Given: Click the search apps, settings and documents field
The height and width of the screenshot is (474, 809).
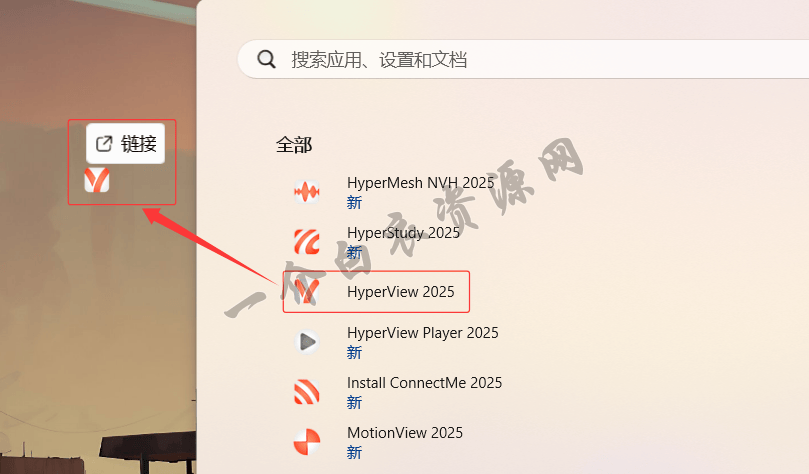Looking at the screenshot, I should point(523,59).
